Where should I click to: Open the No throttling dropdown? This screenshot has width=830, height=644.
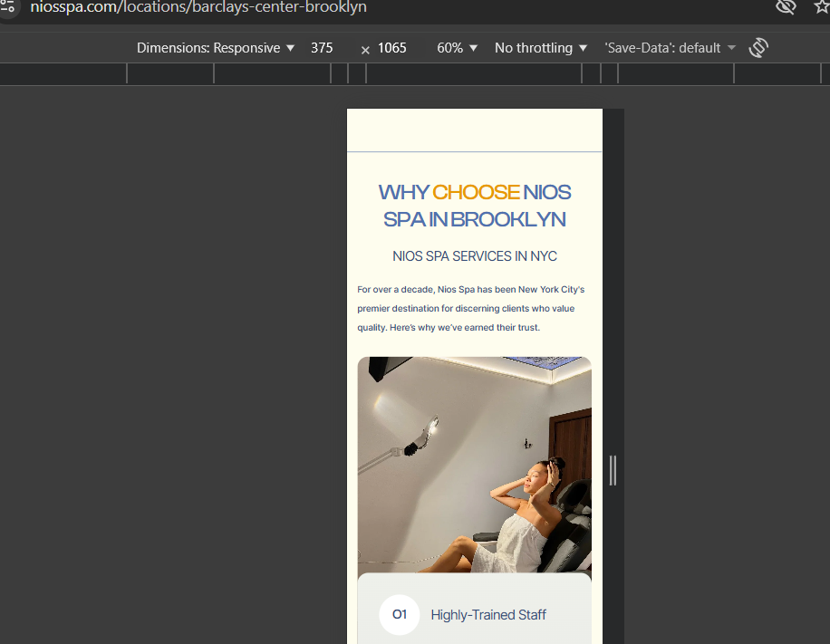[x=540, y=48]
